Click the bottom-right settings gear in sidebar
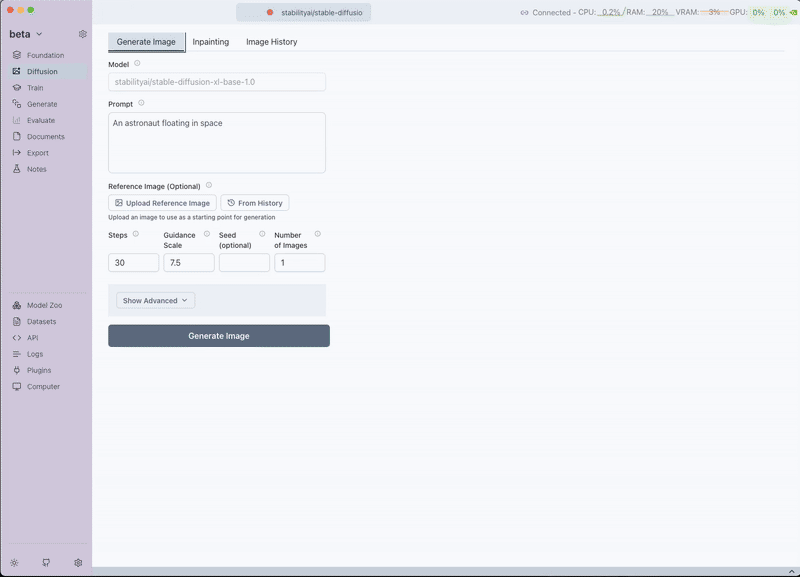Screen dimensions: 800x577 click(x=78, y=562)
